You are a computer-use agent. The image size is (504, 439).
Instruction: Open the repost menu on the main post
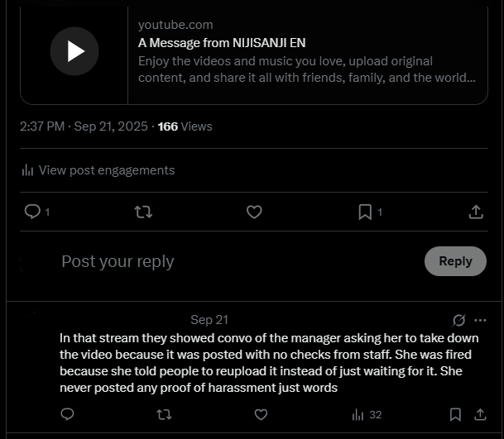point(143,212)
